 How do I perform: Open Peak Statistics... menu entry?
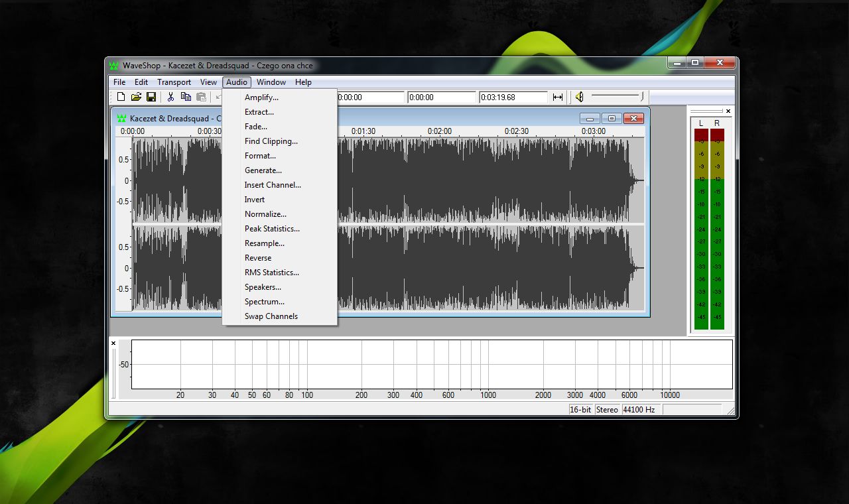[x=280, y=229]
